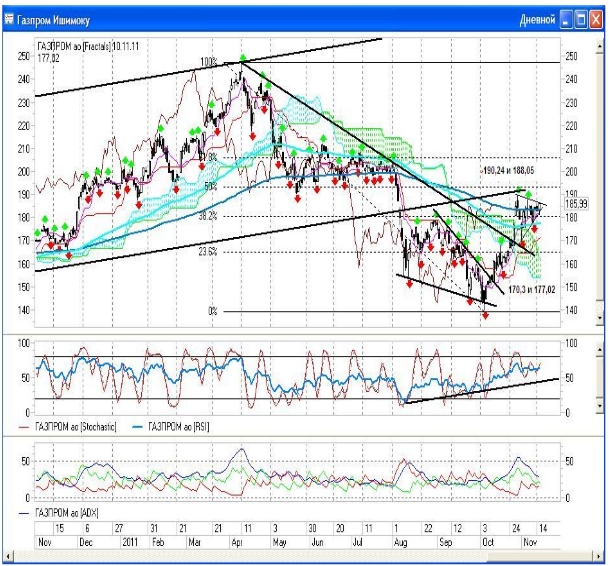Click the chart window icon in the title bar
The height and width of the screenshot is (566, 609).
[x=9, y=19]
